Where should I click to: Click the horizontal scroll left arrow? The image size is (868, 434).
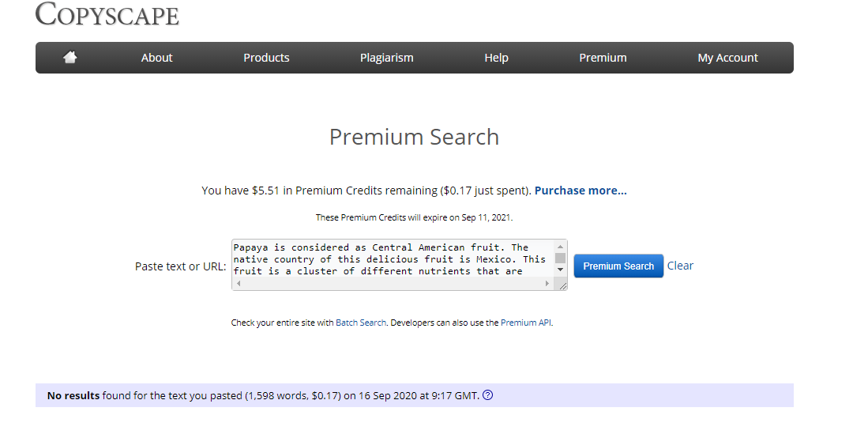point(239,283)
